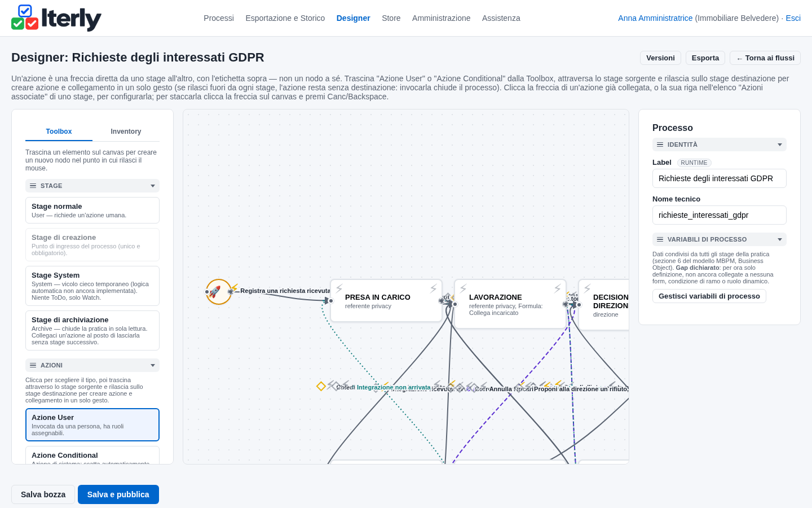Click the Nome tecnico input field

pyautogui.click(x=720, y=215)
